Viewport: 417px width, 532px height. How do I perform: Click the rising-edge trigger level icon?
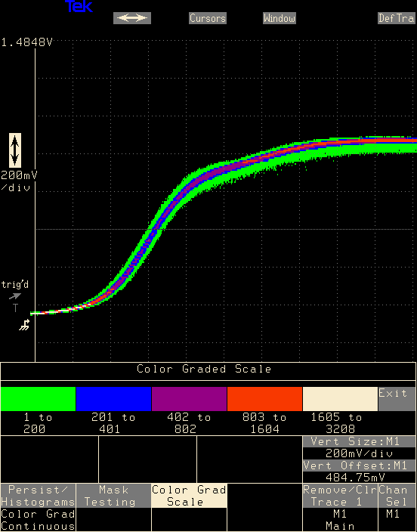click(24, 326)
